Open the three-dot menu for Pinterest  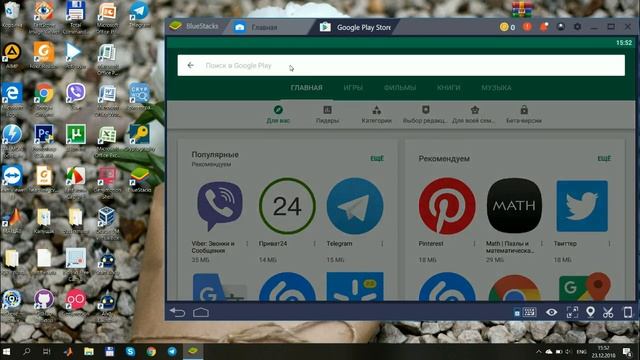pyautogui.click(x=474, y=244)
